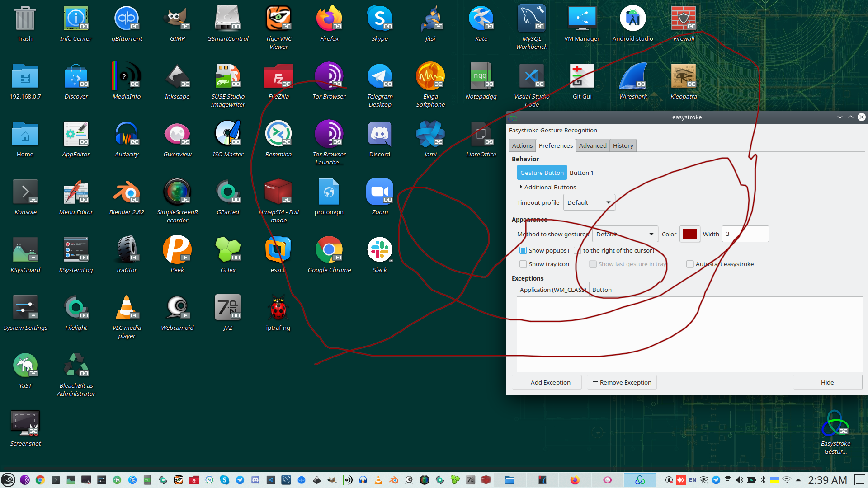The image size is (868, 488).
Task: Open the Blender 2.82 icon
Action: 127,193
